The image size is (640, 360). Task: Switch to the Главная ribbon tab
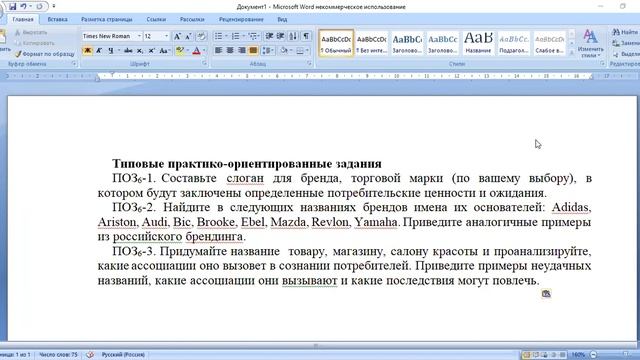(22, 19)
